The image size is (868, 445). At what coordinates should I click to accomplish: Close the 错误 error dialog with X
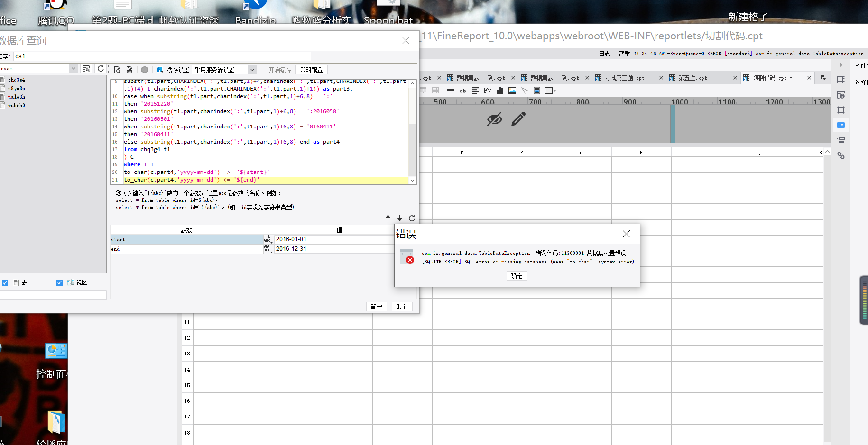click(626, 234)
